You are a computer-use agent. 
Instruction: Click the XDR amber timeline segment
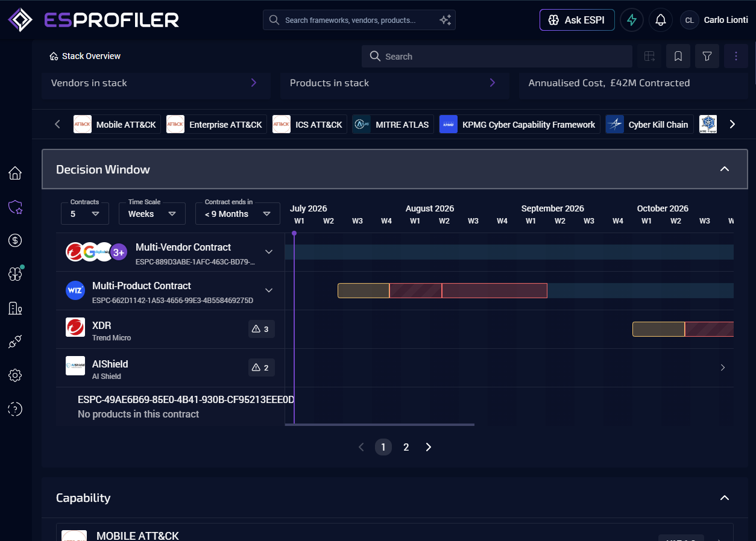(x=658, y=329)
